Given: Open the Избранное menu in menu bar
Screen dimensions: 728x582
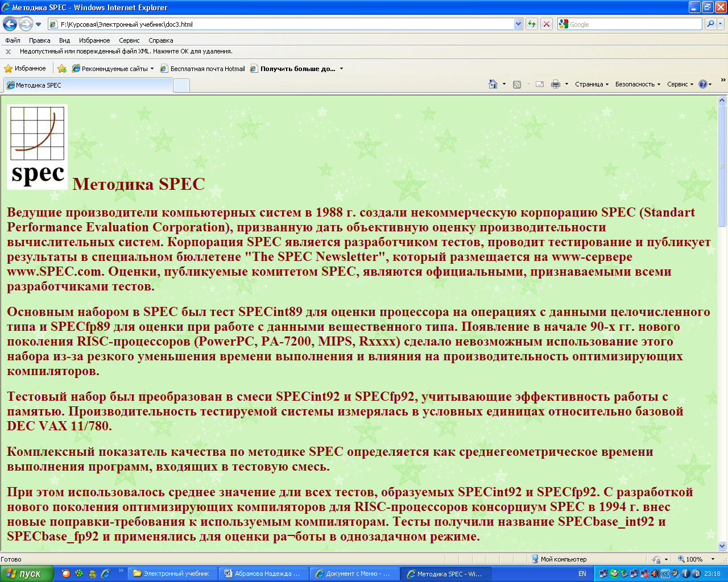Looking at the screenshot, I should tap(94, 40).
